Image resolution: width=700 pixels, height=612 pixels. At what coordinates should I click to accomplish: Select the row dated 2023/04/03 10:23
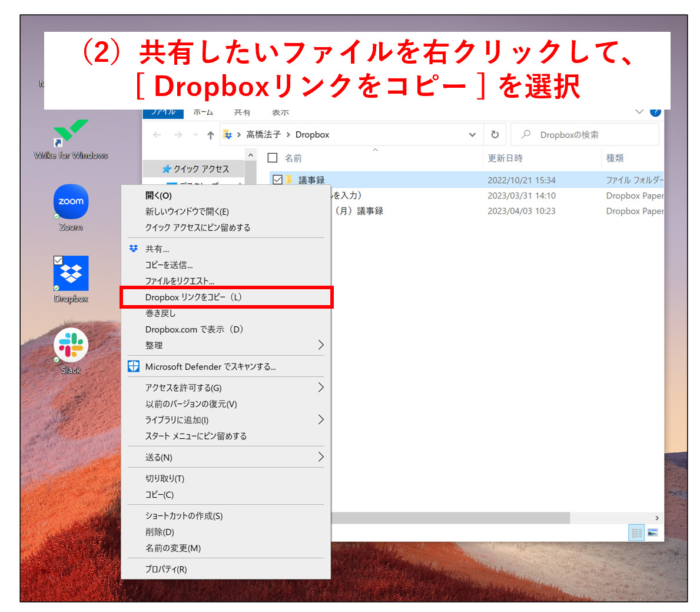point(497,211)
